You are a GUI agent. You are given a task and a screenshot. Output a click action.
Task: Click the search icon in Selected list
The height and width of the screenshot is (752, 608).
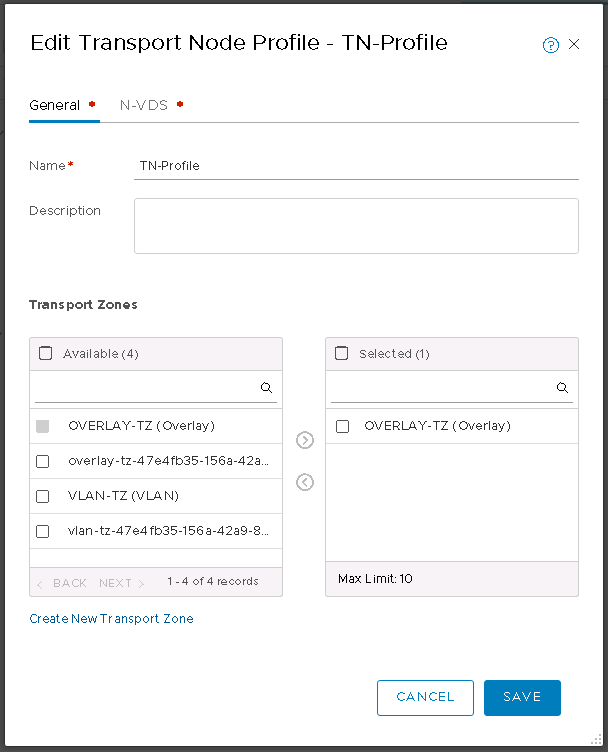562,388
